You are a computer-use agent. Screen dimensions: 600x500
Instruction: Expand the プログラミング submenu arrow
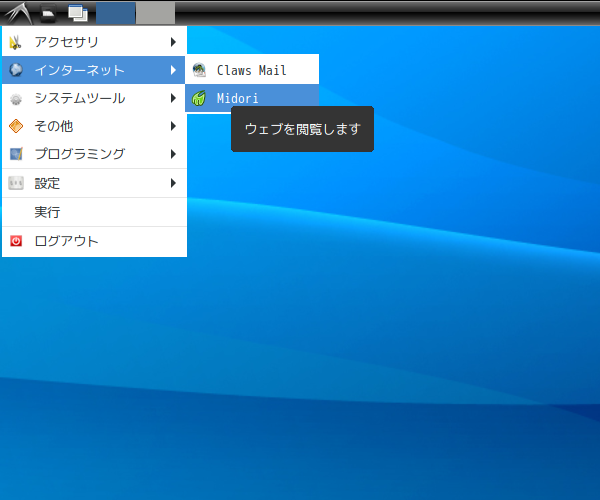pos(173,154)
